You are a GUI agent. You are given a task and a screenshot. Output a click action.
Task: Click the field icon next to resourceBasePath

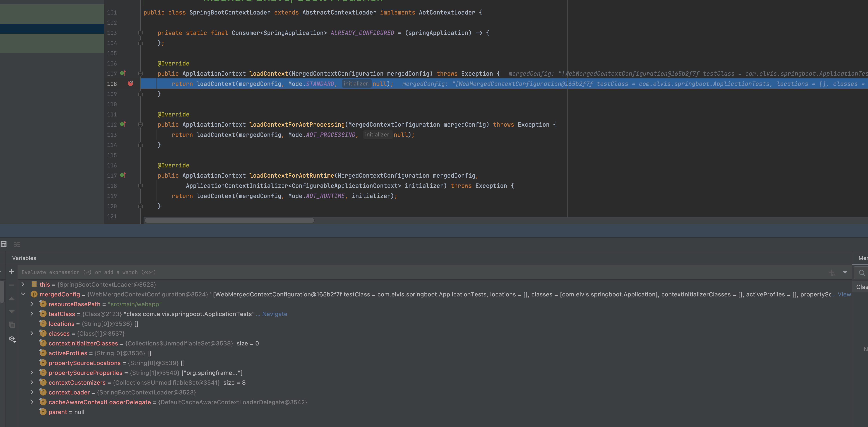click(43, 304)
